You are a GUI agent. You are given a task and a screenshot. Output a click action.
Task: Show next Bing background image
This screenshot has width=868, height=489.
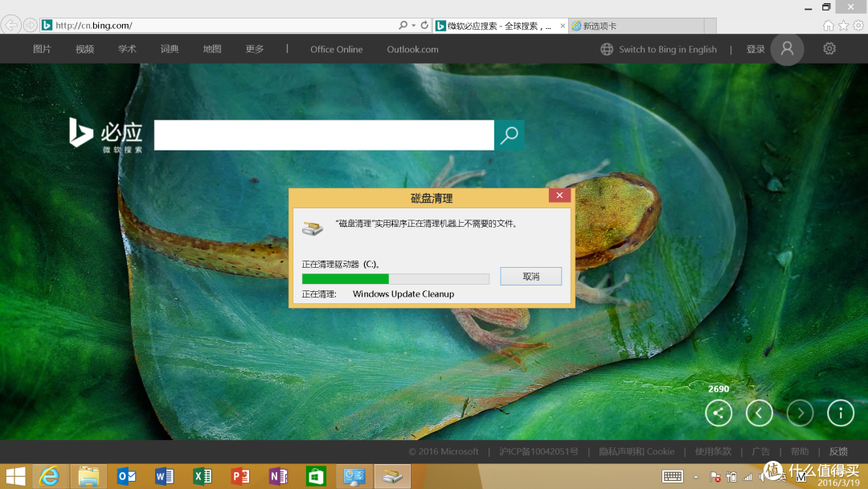coord(800,413)
